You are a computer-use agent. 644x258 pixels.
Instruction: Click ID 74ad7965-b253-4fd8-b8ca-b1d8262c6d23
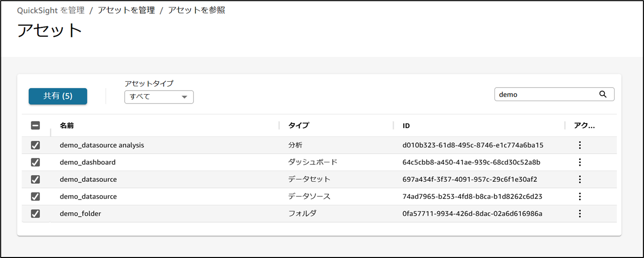pyautogui.click(x=473, y=196)
